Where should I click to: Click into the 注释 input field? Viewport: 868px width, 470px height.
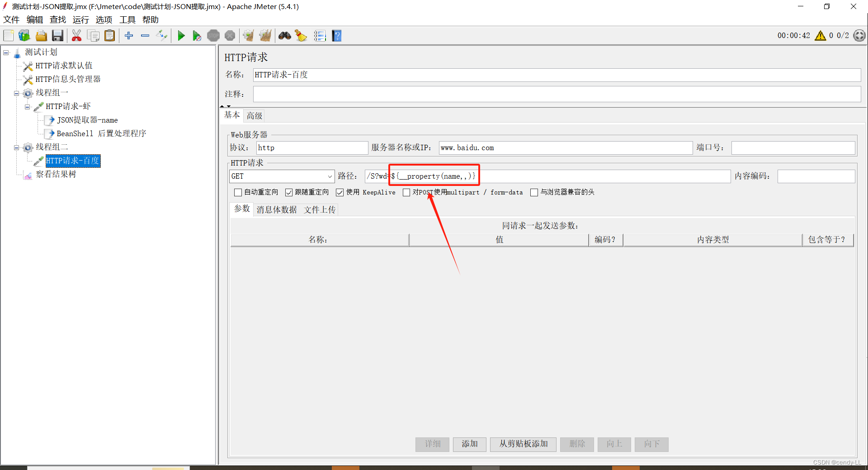pyautogui.click(x=557, y=94)
